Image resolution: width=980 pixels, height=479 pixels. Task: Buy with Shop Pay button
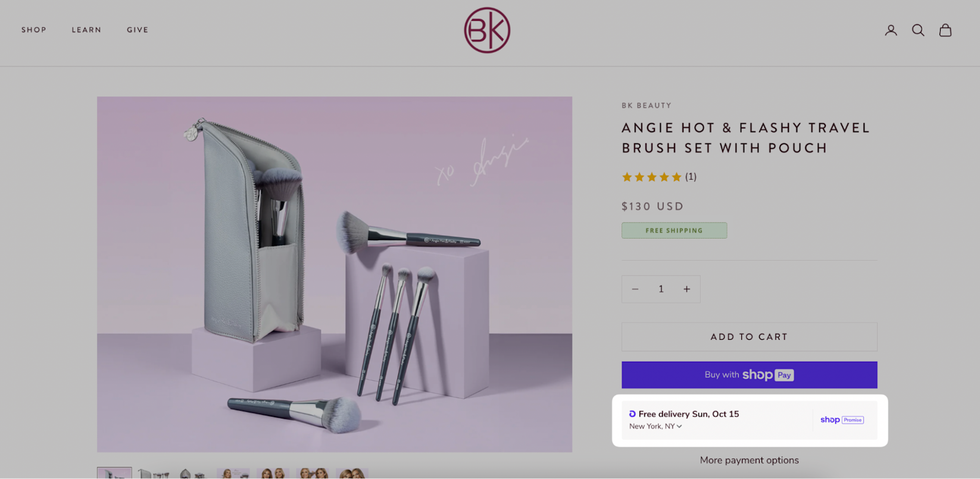point(749,375)
